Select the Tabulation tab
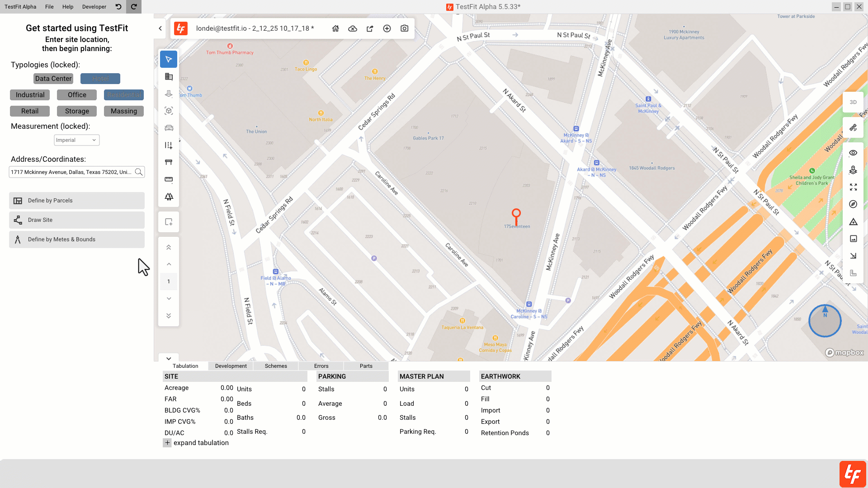 coord(185,366)
